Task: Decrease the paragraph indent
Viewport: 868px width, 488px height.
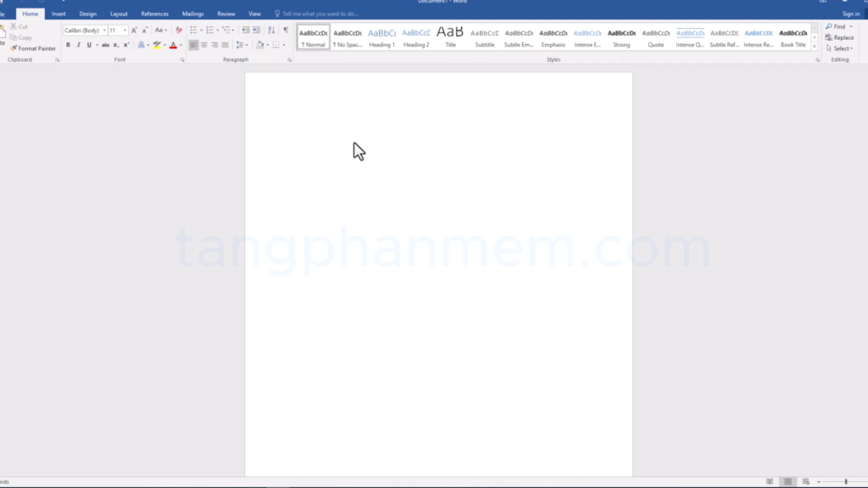Action: [x=246, y=30]
